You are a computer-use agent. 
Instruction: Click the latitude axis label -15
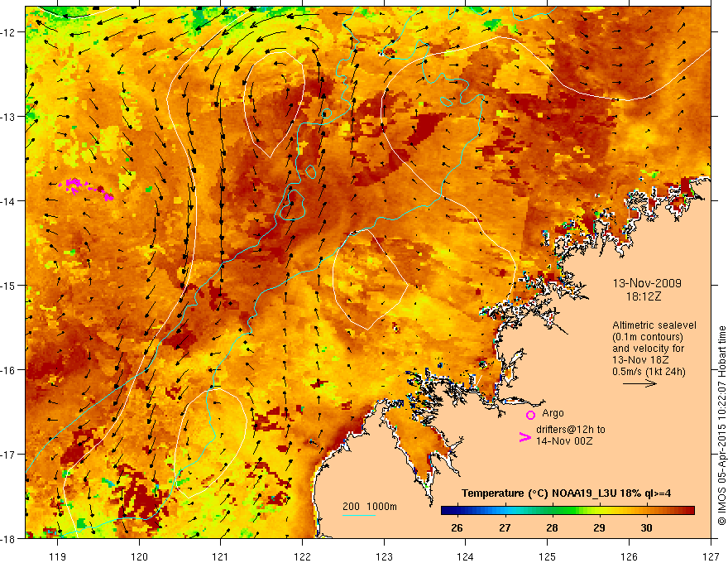click(x=9, y=286)
